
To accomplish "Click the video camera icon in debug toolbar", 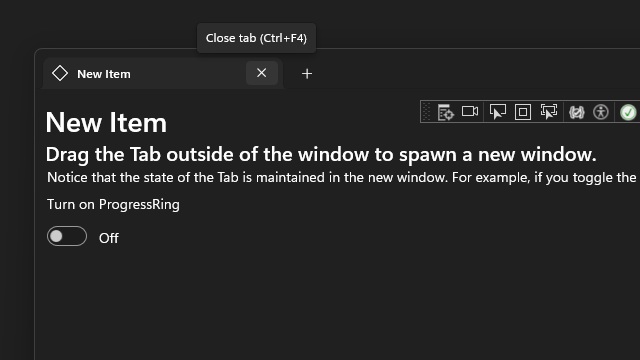I will [470, 111].
